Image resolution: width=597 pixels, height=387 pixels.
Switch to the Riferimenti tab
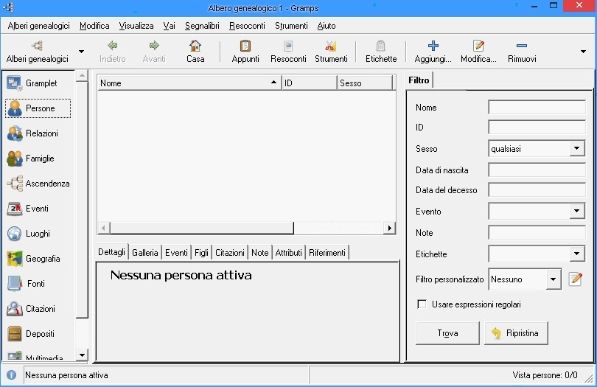327,253
